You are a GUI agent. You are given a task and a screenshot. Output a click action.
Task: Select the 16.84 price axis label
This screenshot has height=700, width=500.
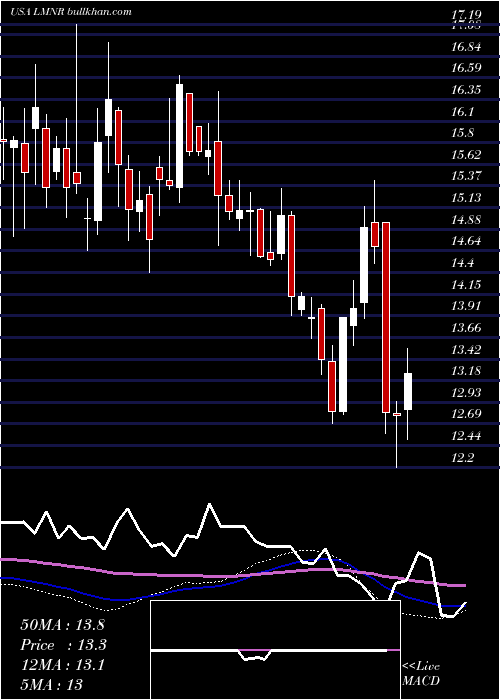466,47
